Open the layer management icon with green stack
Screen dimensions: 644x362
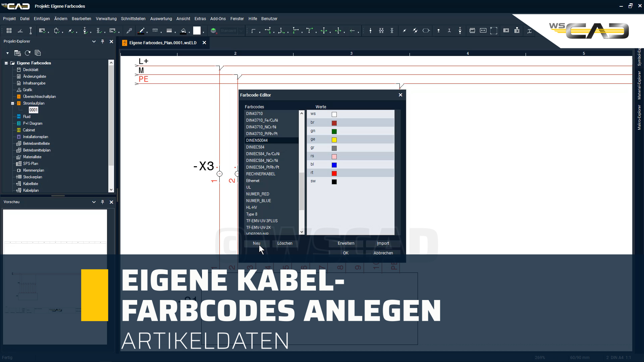(x=214, y=31)
